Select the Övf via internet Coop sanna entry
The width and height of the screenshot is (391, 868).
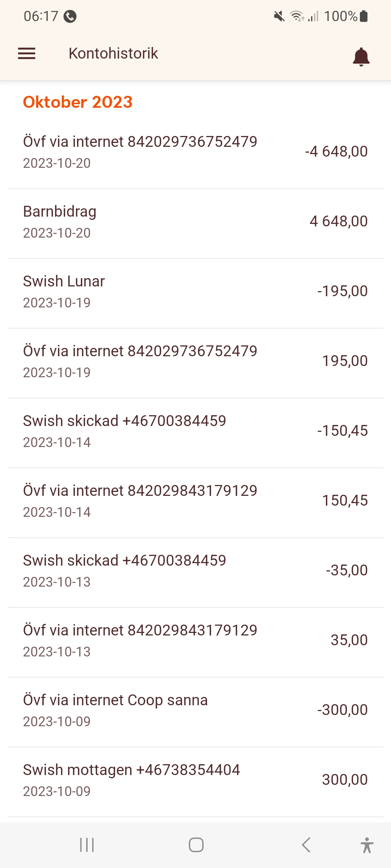click(195, 710)
